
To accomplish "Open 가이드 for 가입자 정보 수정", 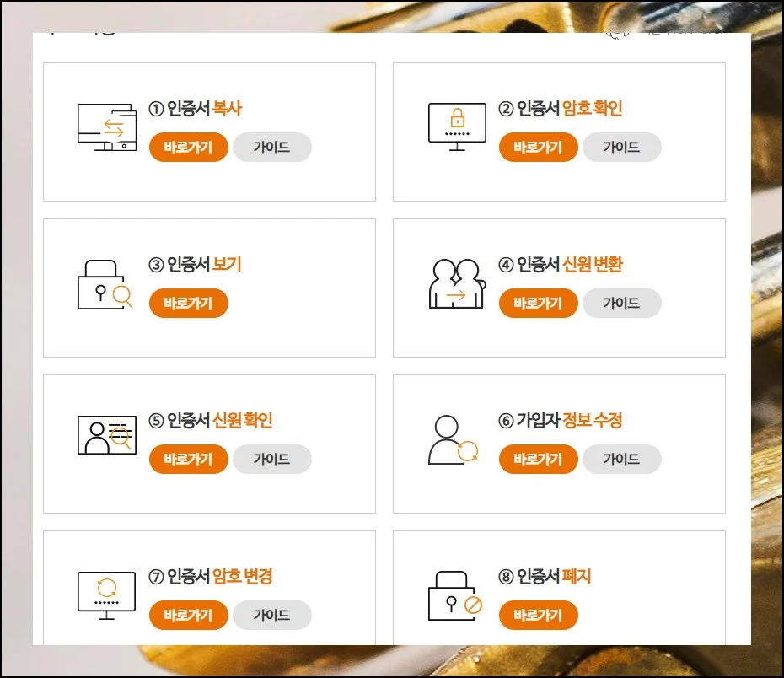I will pos(621,460).
